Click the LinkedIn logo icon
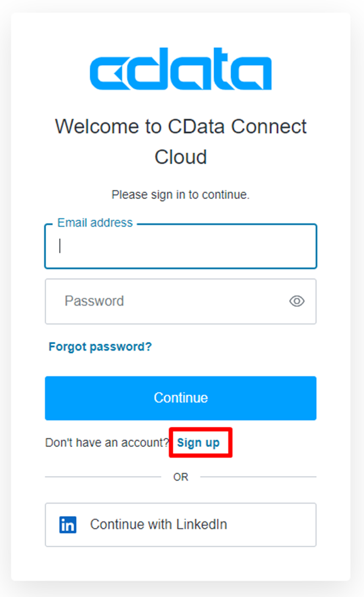This screenshot has width=364, height=597. 68,525
